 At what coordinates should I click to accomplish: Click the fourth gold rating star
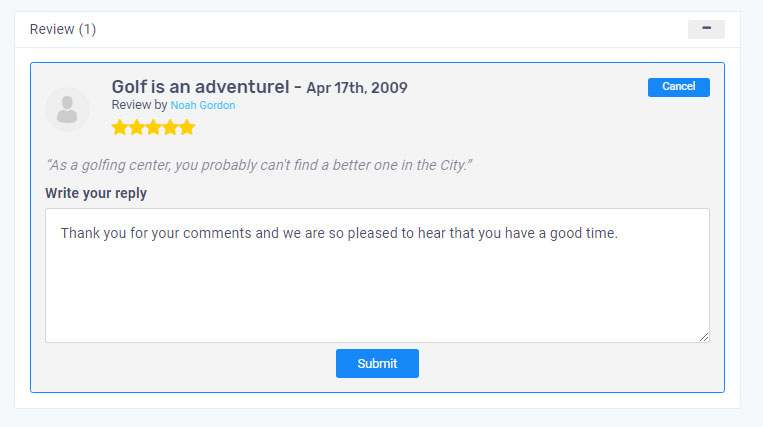(170, 127)
